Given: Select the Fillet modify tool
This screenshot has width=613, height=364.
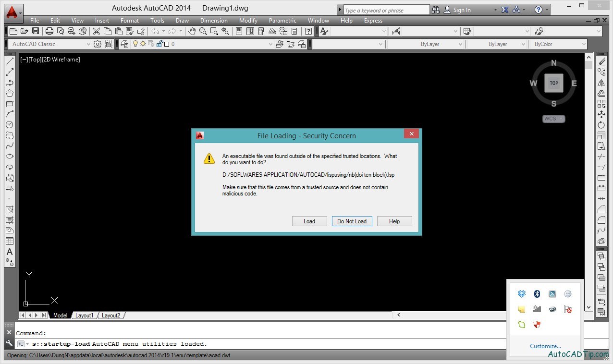Looking at the screenshot, I should point(601,220).
